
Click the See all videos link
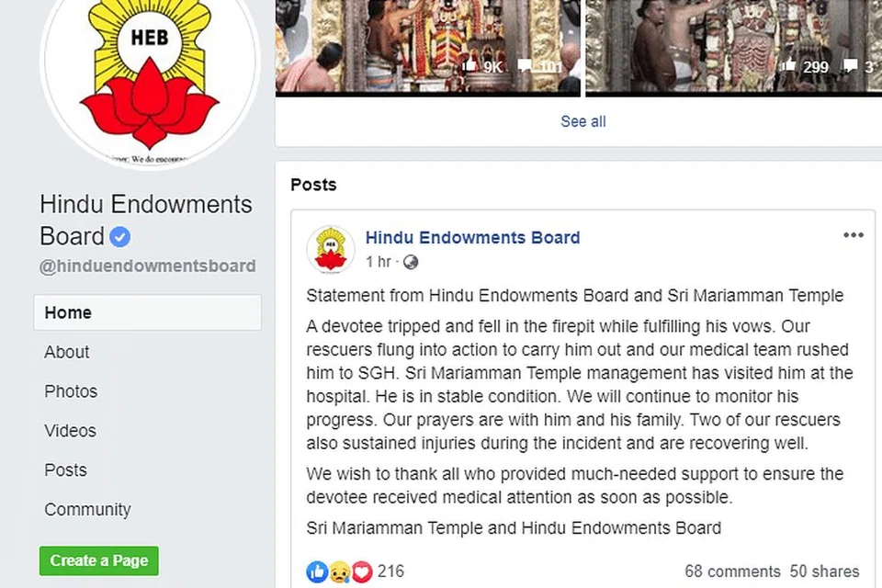click(583, 121)
